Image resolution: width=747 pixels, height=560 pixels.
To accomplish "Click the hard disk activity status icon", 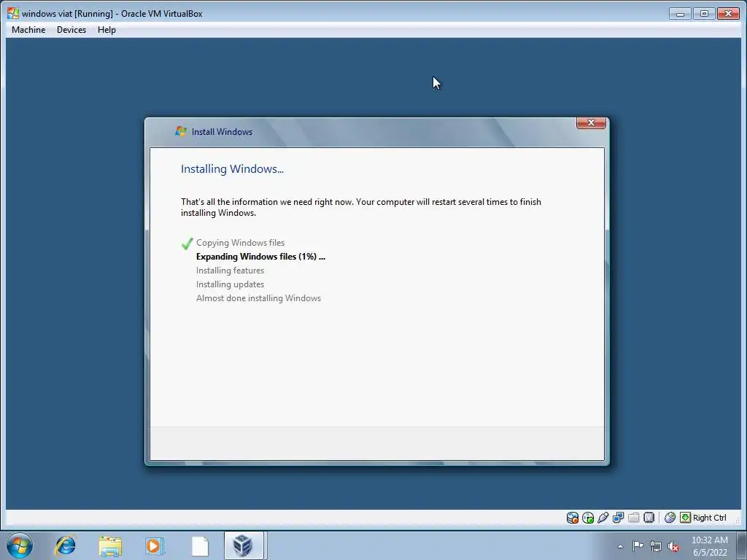I will [x=572, y=518].
